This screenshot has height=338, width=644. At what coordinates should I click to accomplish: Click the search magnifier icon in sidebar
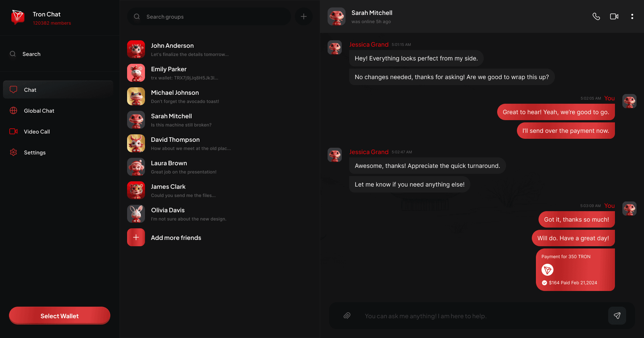pos(13,54)
